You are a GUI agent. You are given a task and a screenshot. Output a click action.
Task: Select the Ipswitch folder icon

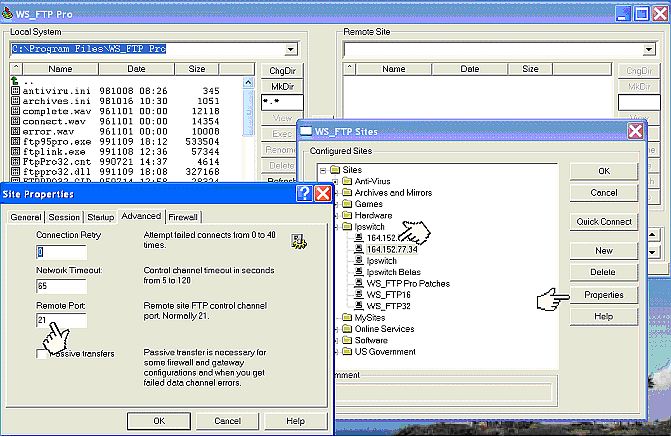pos(347,226)
